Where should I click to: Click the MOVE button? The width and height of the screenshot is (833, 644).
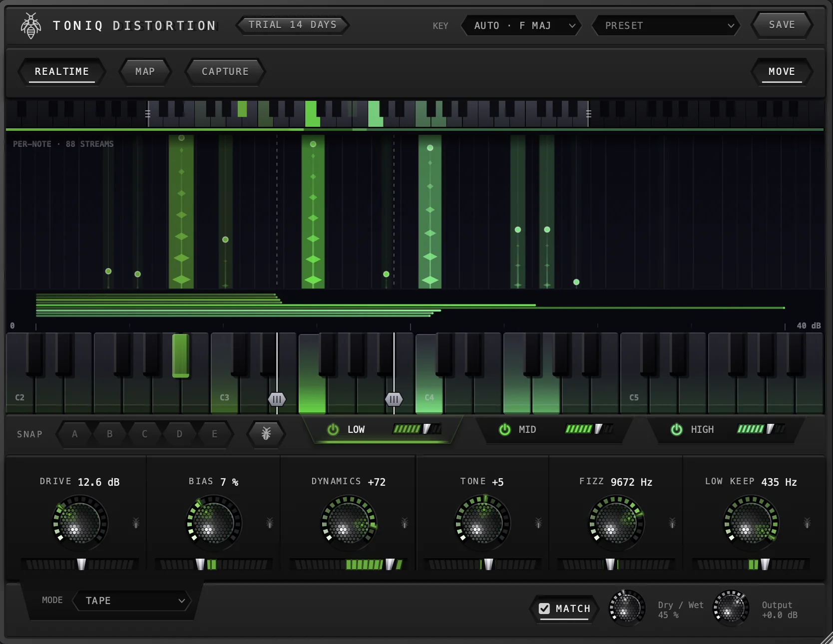point(782,71)
